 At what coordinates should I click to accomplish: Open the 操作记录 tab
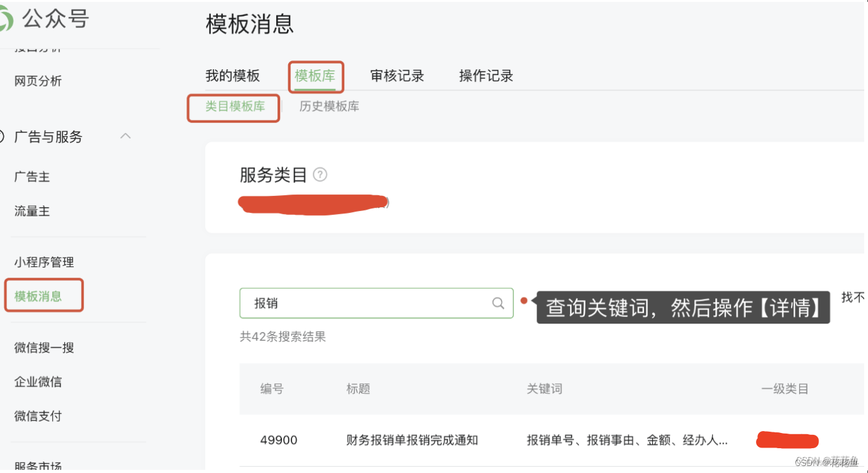[486, 76]
